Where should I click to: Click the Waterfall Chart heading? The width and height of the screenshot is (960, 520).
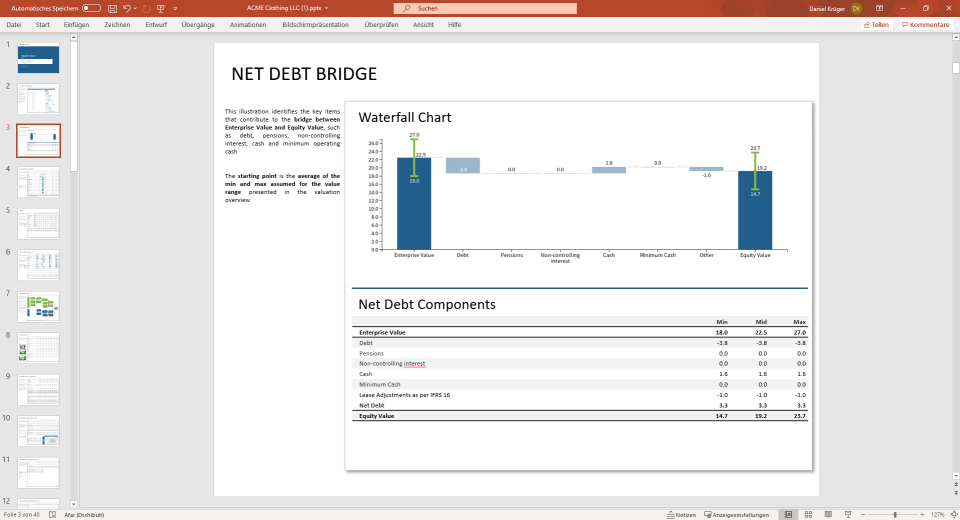point(405,118)
